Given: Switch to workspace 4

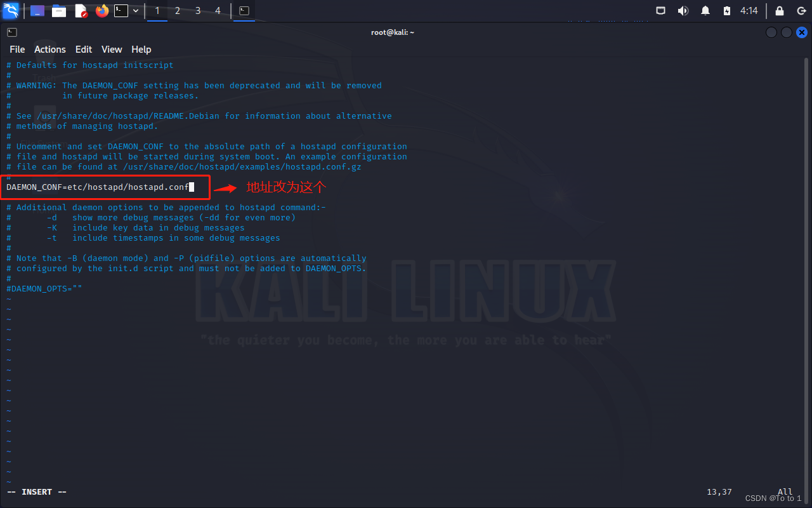Looking at the screenshot, I should pyautogui.click(x=218, y=10).
